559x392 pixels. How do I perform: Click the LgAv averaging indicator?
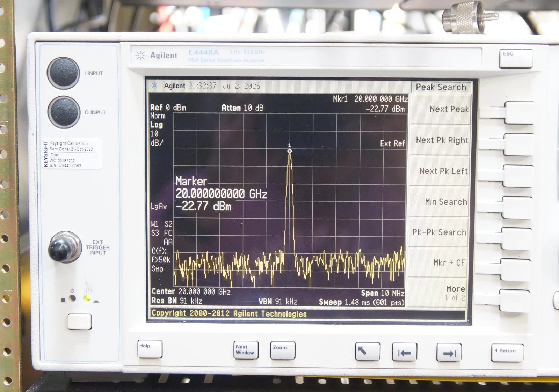click(x=159, y=206)
